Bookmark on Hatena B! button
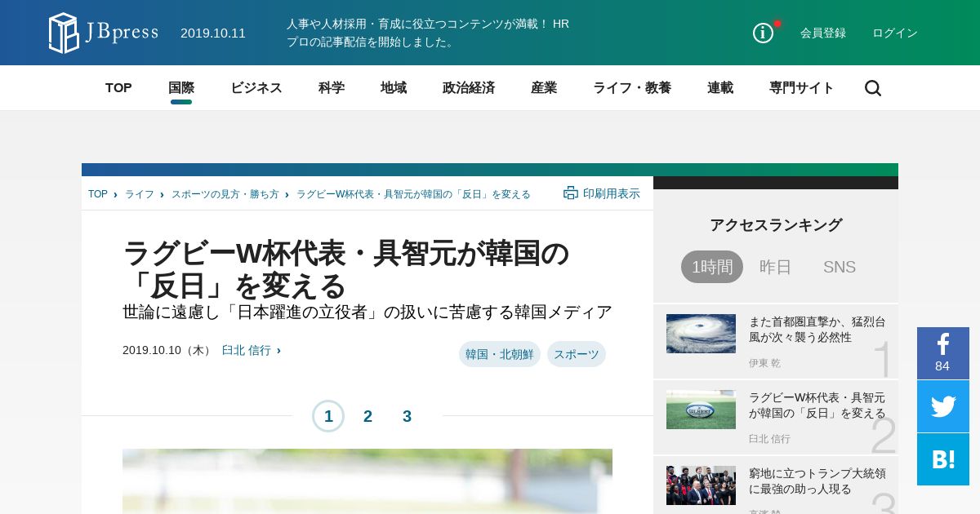This screenshot has width=980, height=514. 943,459
